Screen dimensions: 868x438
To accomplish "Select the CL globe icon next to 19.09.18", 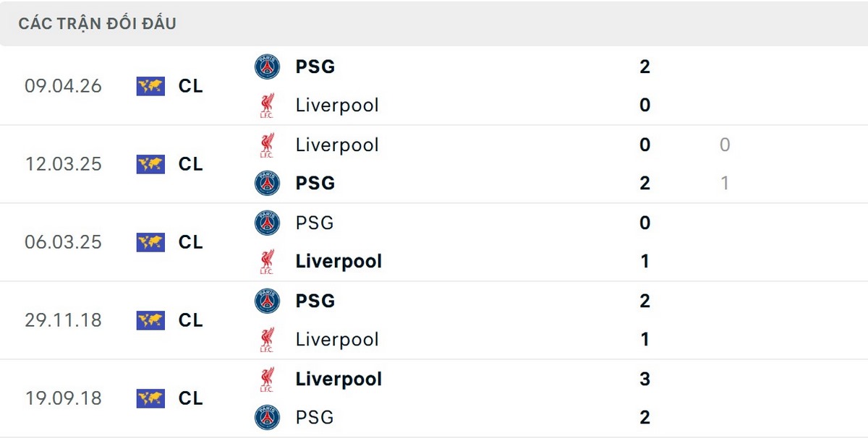I will pos(150,398).
